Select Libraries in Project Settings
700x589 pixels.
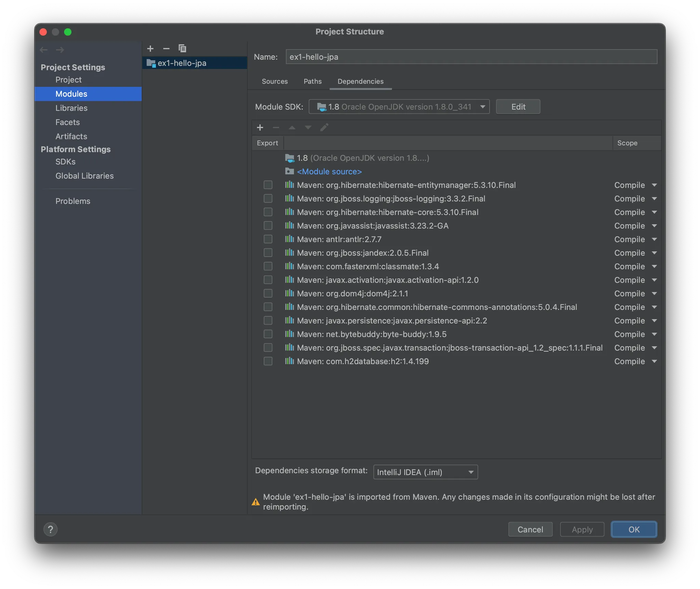click(71, 108)
